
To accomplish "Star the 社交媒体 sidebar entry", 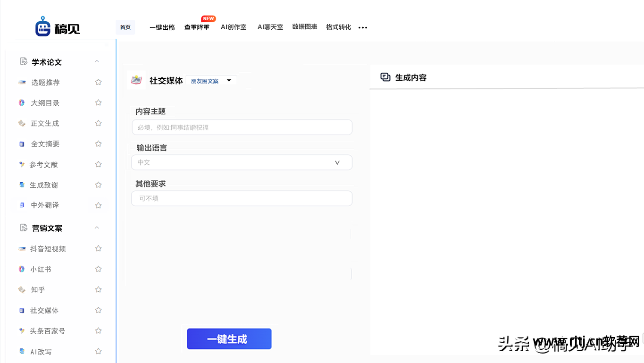I will click(x=98, y=310).
